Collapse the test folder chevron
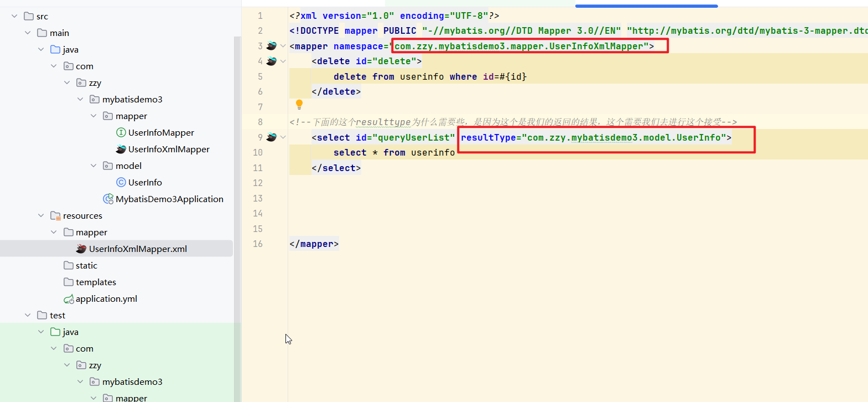This screenshot has width=868, height=402. [x=28, y=315]
